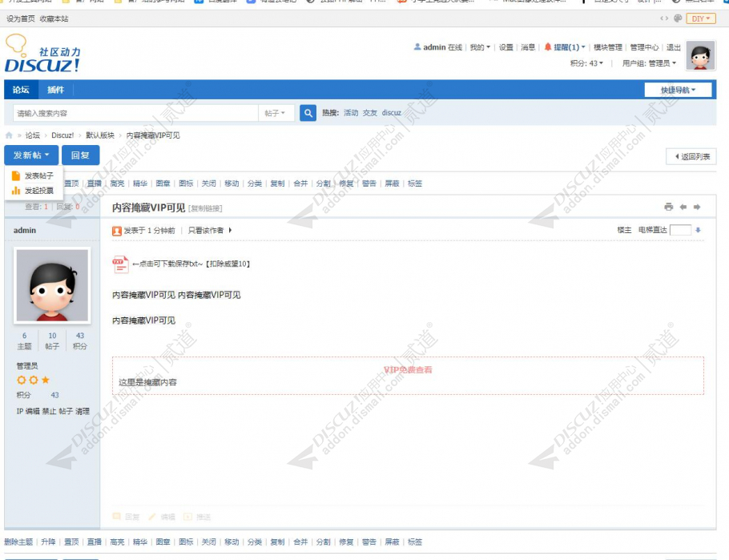The width and height of the screenshot is (729, 560).
Task: Click the orange author icon beside 发表于
Action: 117,231
